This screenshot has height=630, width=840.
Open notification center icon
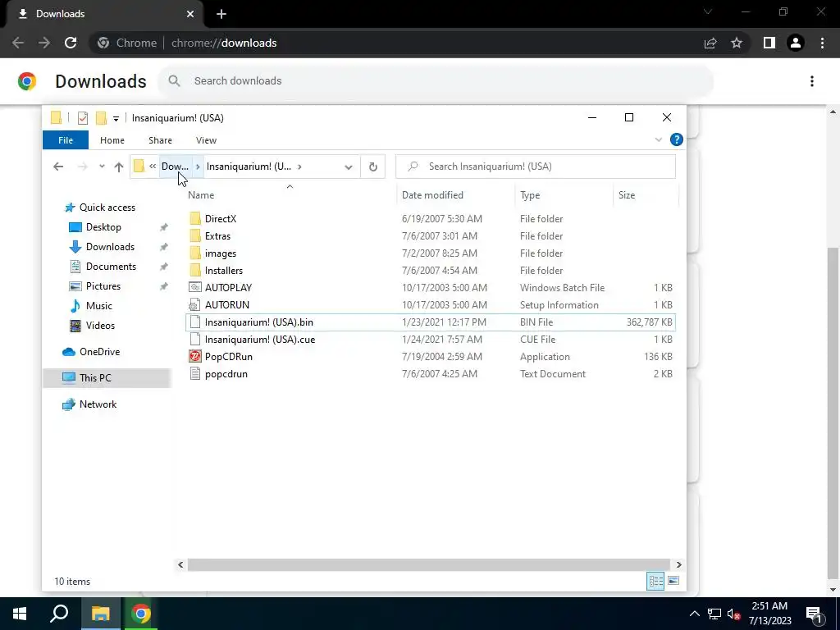pos(813,614)
